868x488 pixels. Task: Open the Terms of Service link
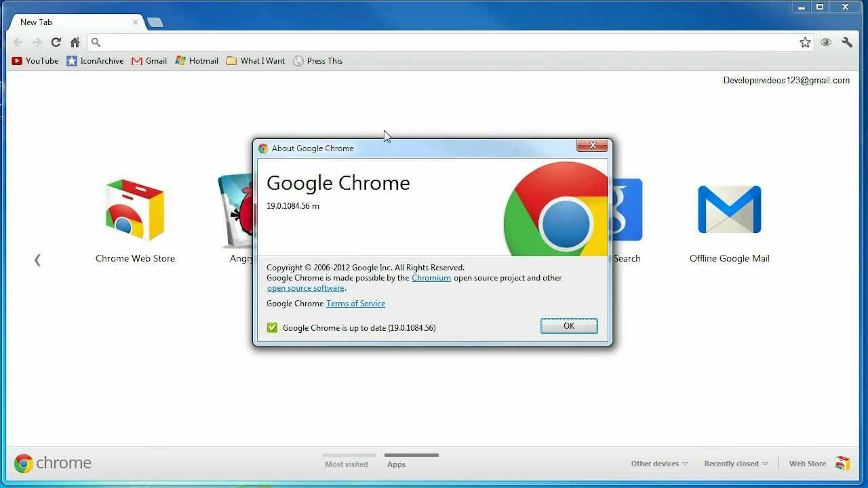[x=356, y=304]
